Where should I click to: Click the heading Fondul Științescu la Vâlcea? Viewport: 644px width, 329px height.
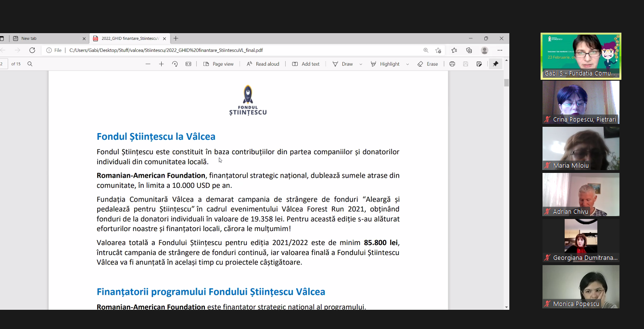[156, 136]
